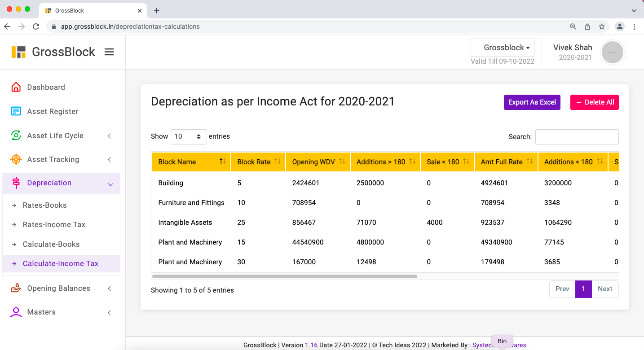Click the Asset Tracking target icon
Image resolution: width=644 pixels, height=350 pixels.
[x=16, y=159]
